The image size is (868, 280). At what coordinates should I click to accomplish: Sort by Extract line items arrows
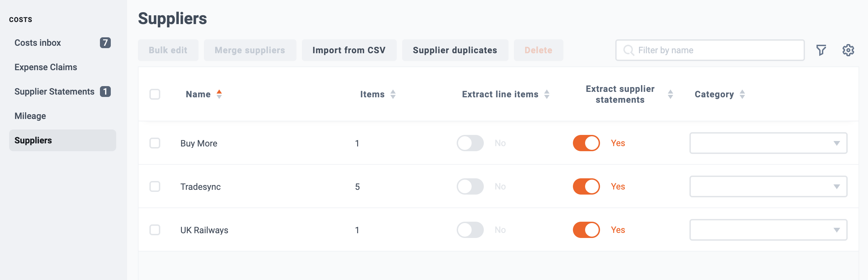pyautogui.click(x=547, y=94)
